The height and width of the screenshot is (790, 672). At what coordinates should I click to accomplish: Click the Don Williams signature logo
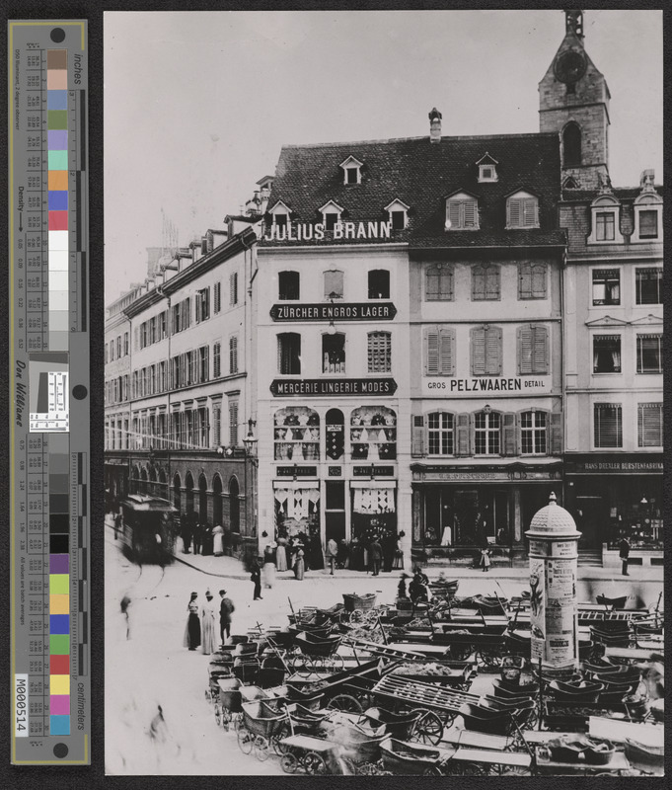21,393
